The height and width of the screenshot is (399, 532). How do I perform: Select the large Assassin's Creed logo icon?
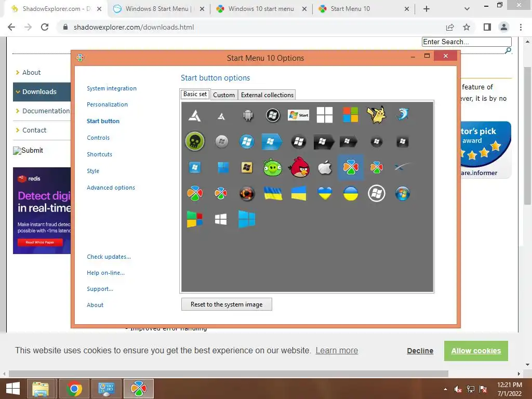tap(195, 115)
